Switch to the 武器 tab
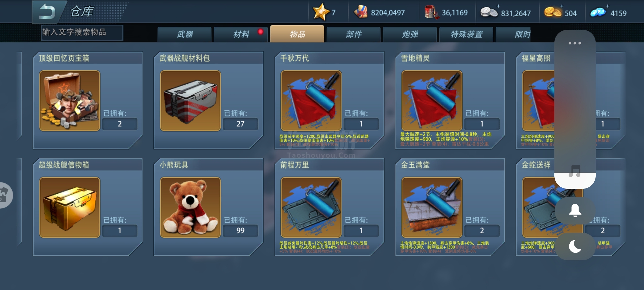The height and width of the screenshot is (290, 644). point(185,34)
